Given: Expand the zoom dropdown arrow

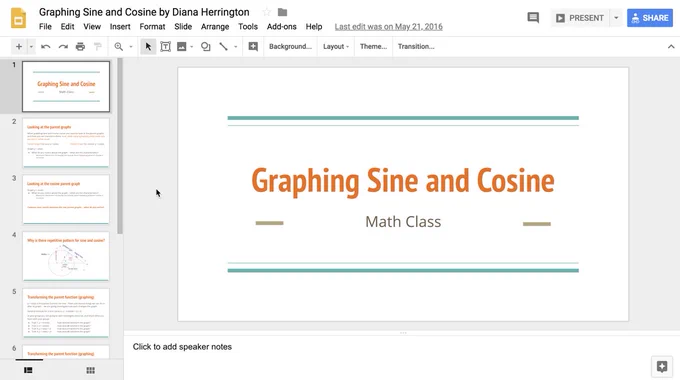Looking at the screenshot, I should 131,46.
